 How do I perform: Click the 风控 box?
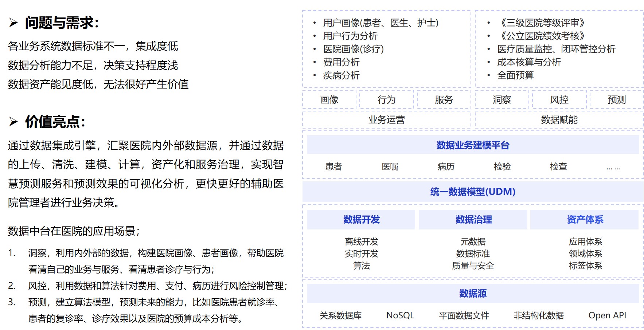(559, 100)
